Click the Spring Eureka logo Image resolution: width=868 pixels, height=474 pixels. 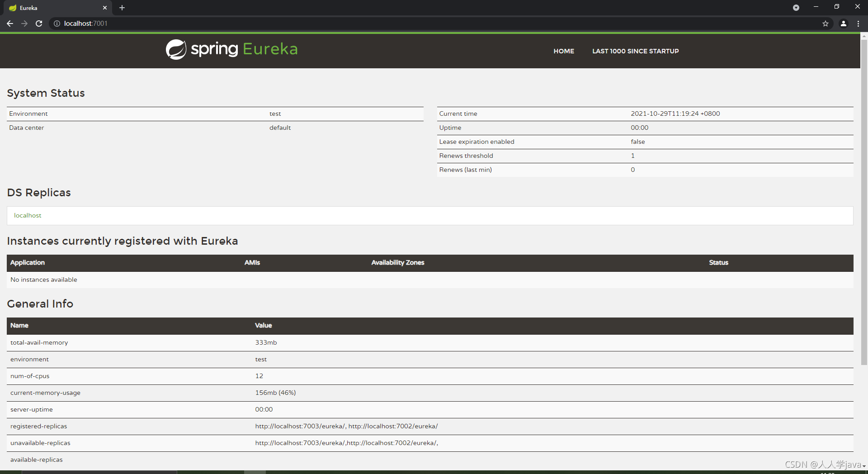pos(232,49)
